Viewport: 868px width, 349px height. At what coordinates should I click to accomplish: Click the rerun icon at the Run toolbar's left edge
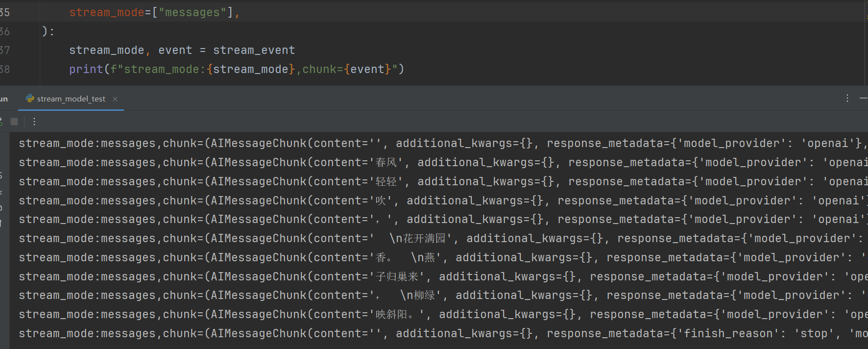1,122
